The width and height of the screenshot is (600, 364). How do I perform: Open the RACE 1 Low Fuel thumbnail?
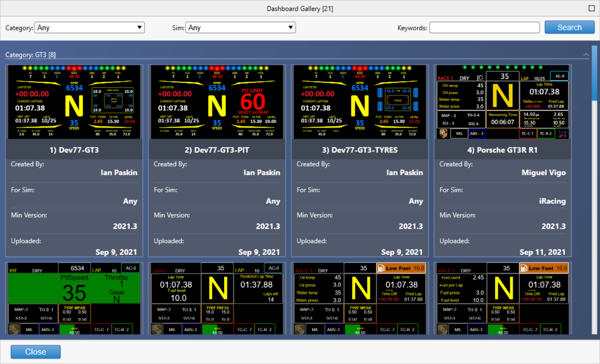(360, 299)
